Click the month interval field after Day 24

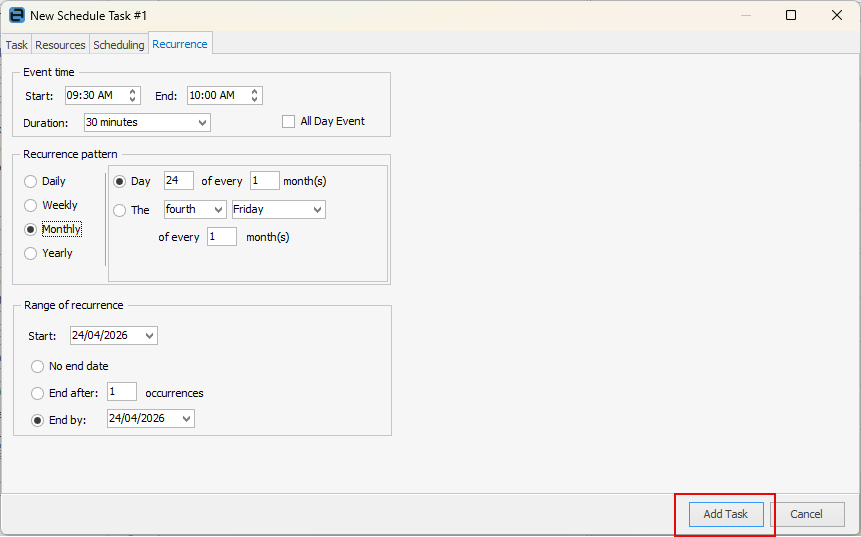point(265,181)
